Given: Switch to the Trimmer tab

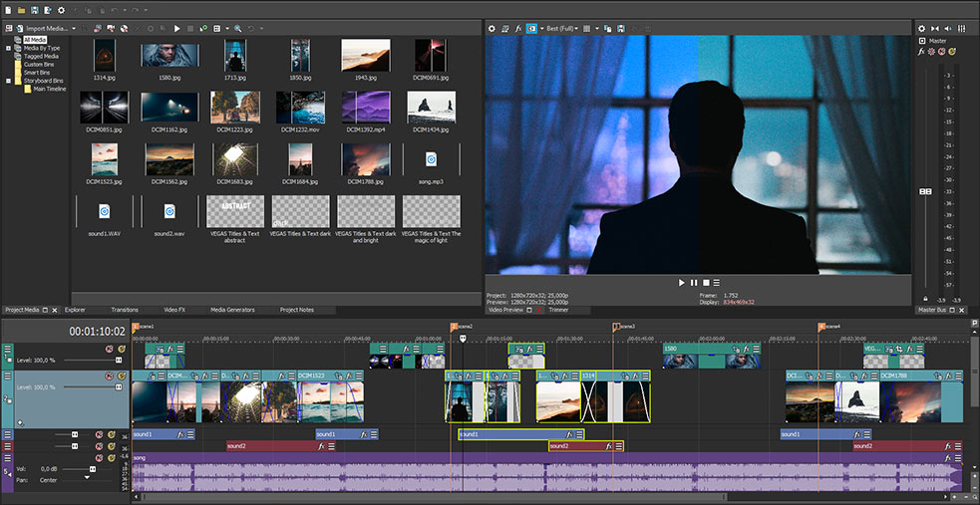Looking at the screenshot, I should click(558, 310).
